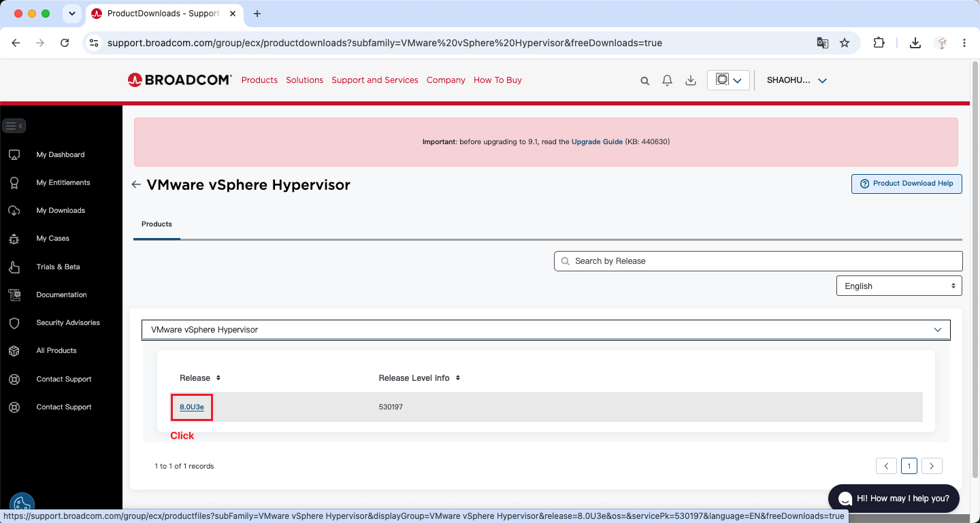Click the header download tray icon
This screenshot has height=523, width=980.
click(691, 81)
